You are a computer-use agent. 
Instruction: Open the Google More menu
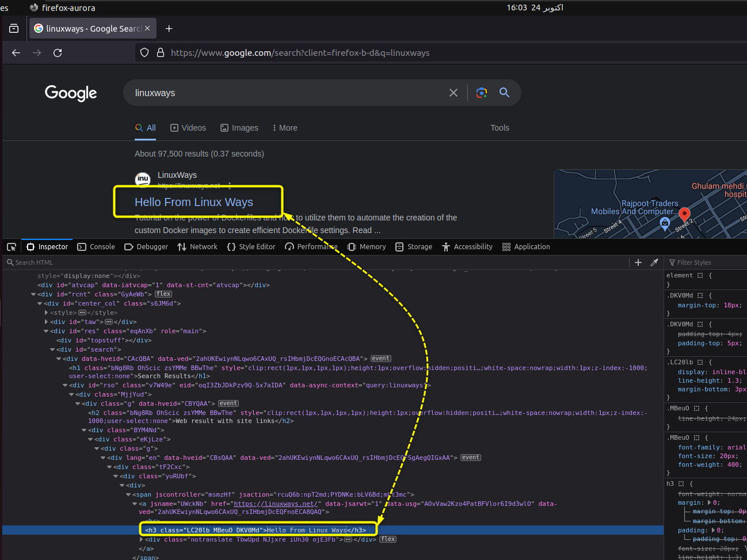tap(285, 128)
